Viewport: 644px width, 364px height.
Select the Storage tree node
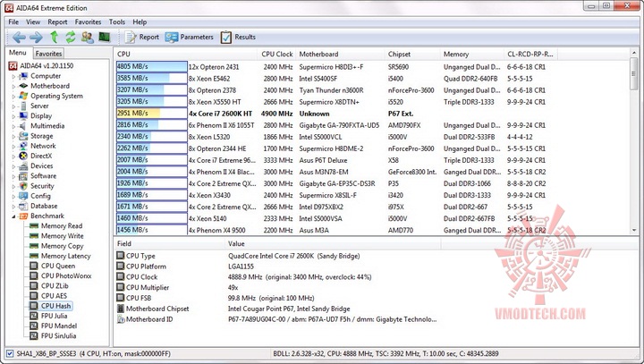[x=41, y=136]
